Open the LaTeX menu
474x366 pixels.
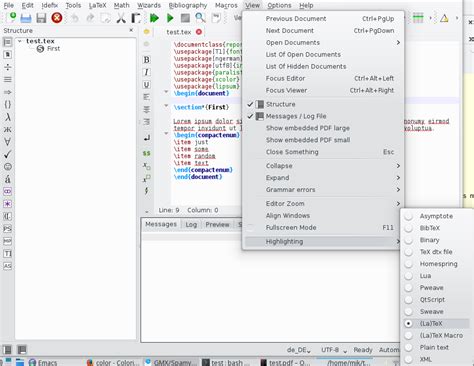point(97,5)
